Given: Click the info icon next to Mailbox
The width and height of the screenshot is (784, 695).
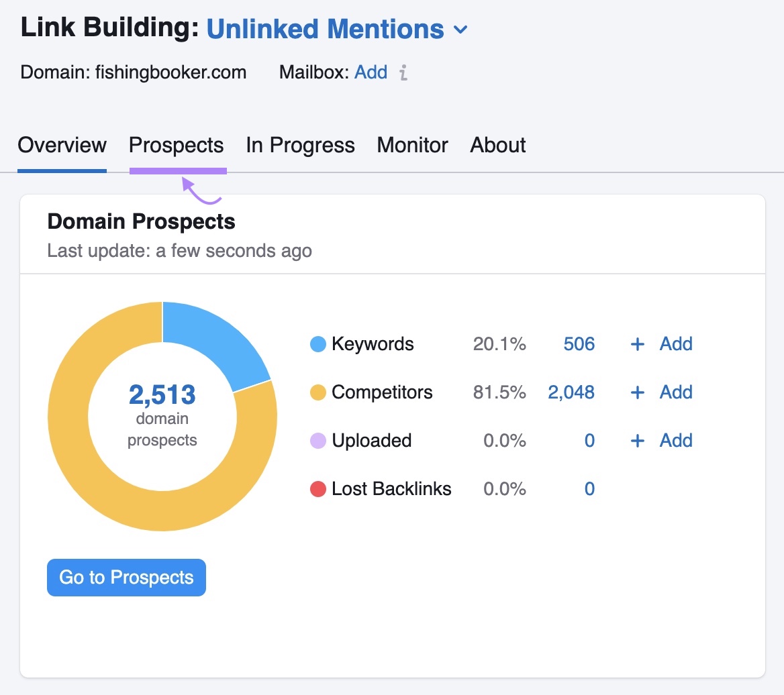Looking at the screenshot, I should pyautogui.click(x=403, y=73).
